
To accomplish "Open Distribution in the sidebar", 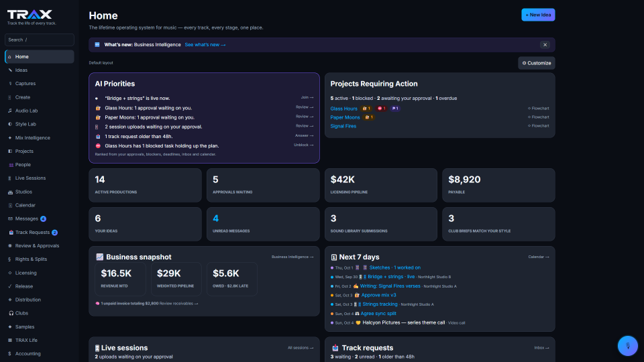I will click(x=40, y=300).
